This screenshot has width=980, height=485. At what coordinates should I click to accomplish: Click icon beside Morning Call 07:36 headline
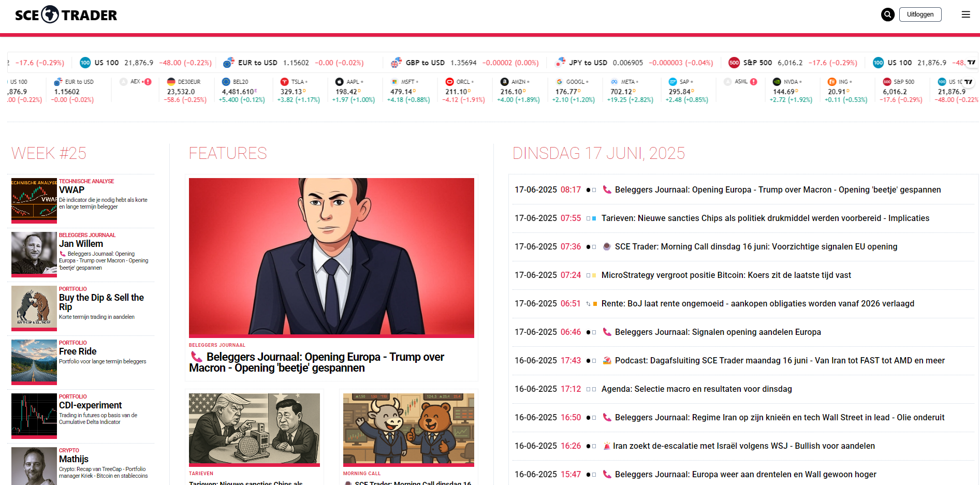click(607, 246)
